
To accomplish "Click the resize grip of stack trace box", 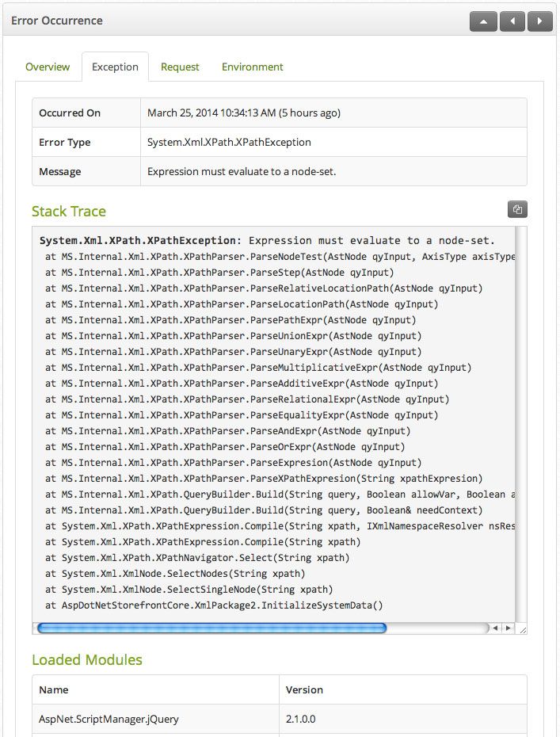I will (521, 628).
